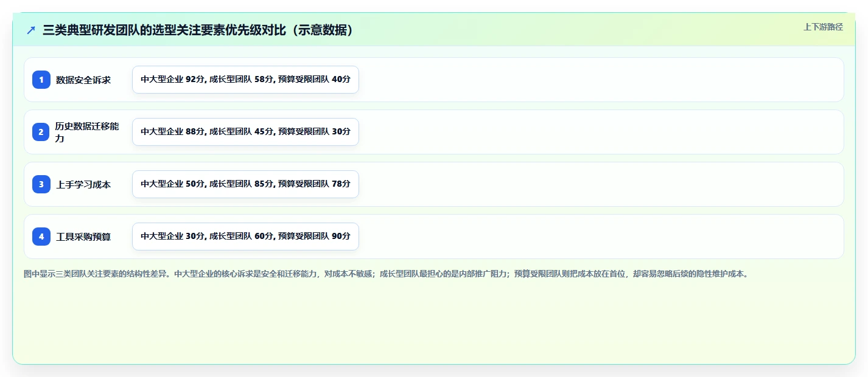Click the arrow icon beside the chart title
The height and width of the screenshot is (377, 868).
click(31, 30)
